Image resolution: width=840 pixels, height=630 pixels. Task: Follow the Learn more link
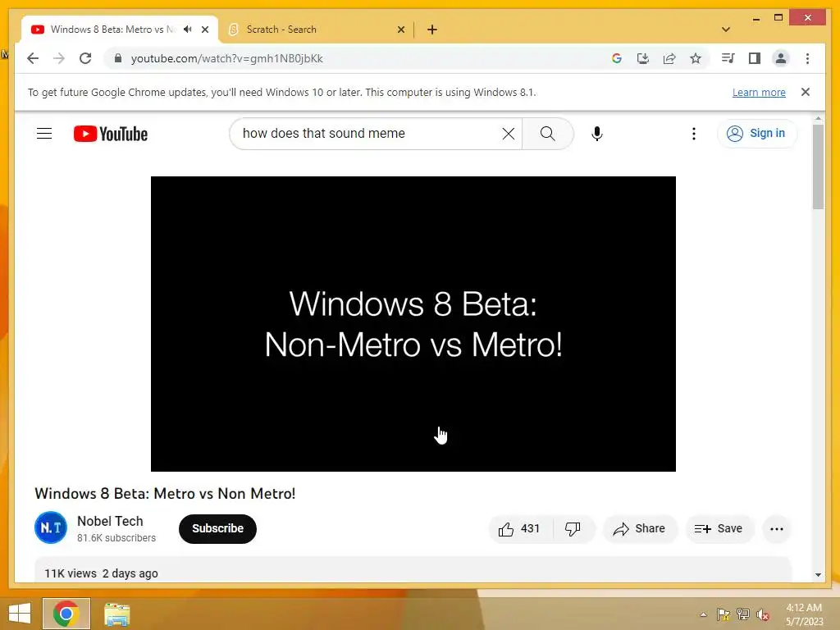[x=759, y=93]
